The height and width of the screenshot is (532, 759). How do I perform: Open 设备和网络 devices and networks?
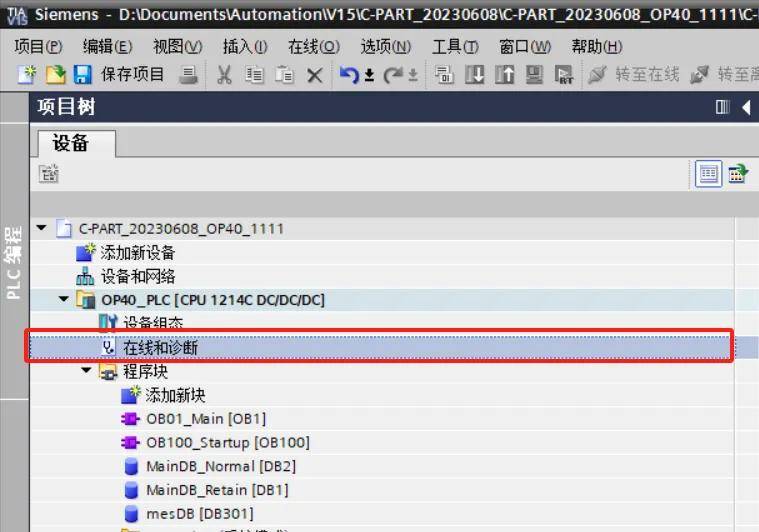point(138,276)
